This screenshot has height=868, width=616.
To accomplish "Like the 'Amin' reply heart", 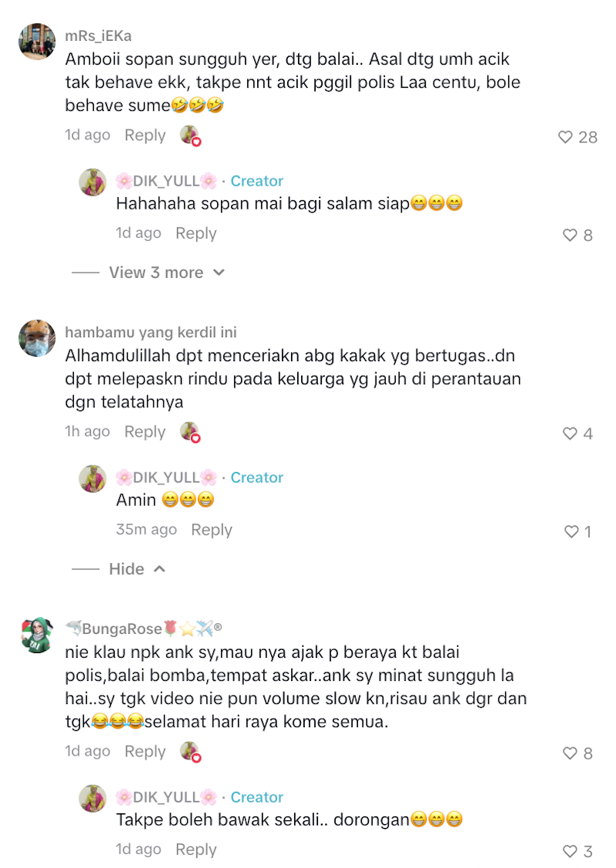I will tap(571, 532).
